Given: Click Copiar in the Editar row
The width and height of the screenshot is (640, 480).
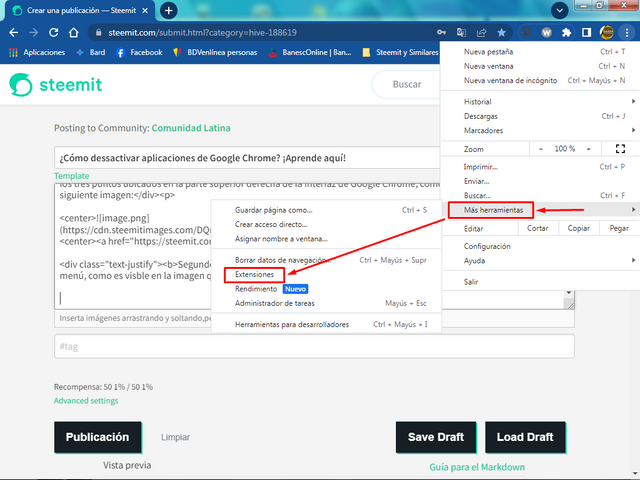Looking at the screenshot, I should 578,228.
